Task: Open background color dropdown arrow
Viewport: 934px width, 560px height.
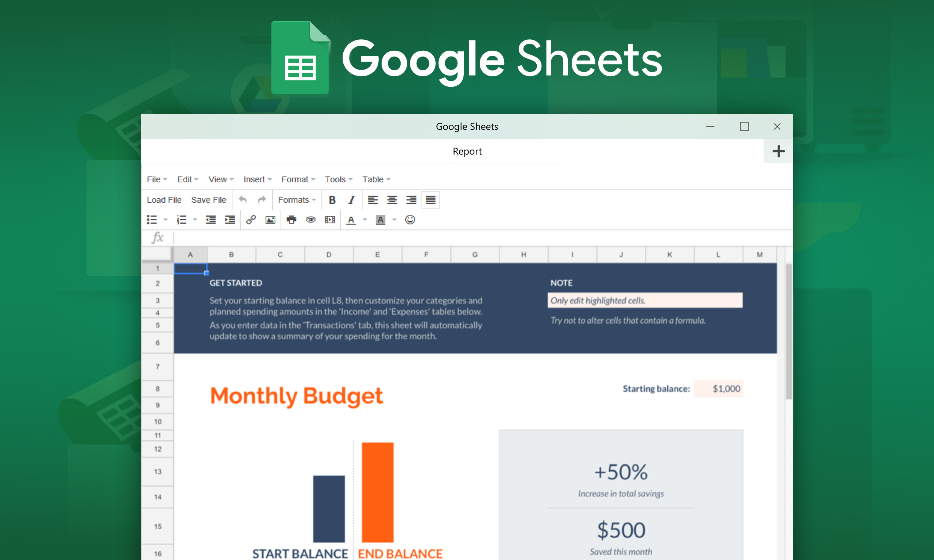Action: pyautogui.click(x=394, y=219)
